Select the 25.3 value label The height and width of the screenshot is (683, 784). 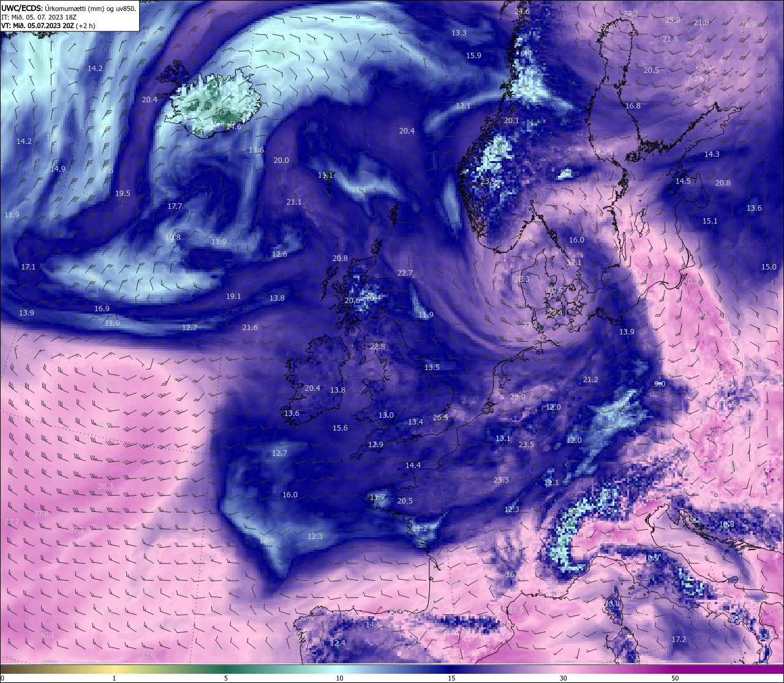(501, 480)
